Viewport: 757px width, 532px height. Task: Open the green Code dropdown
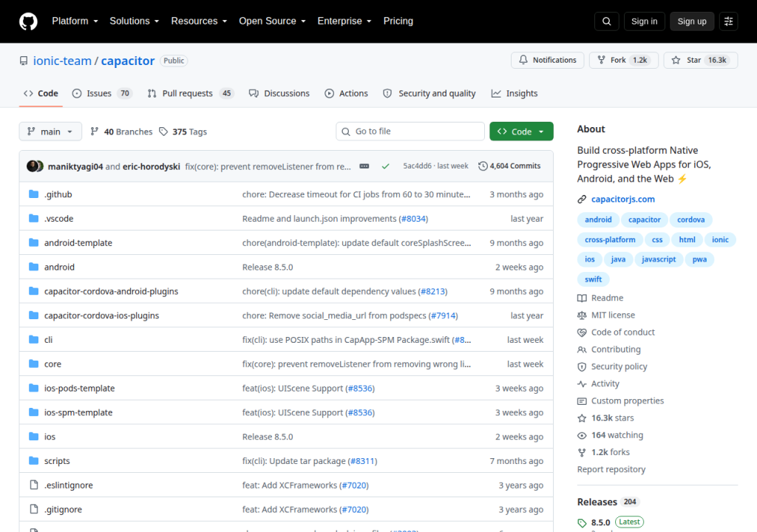point(521,132)
